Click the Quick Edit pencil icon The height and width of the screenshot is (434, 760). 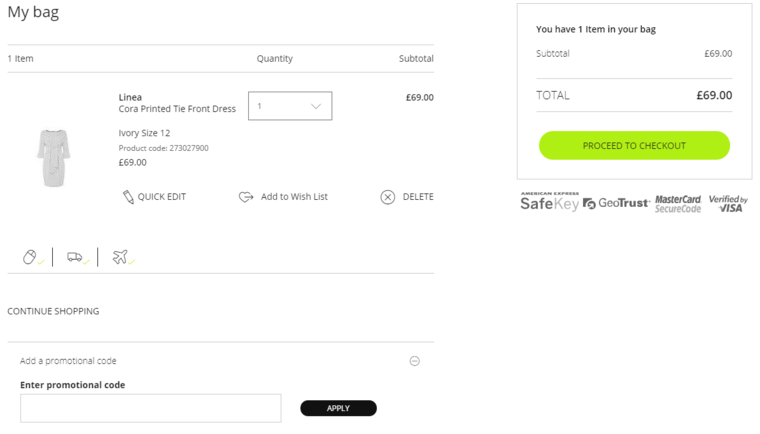(128, 197)
